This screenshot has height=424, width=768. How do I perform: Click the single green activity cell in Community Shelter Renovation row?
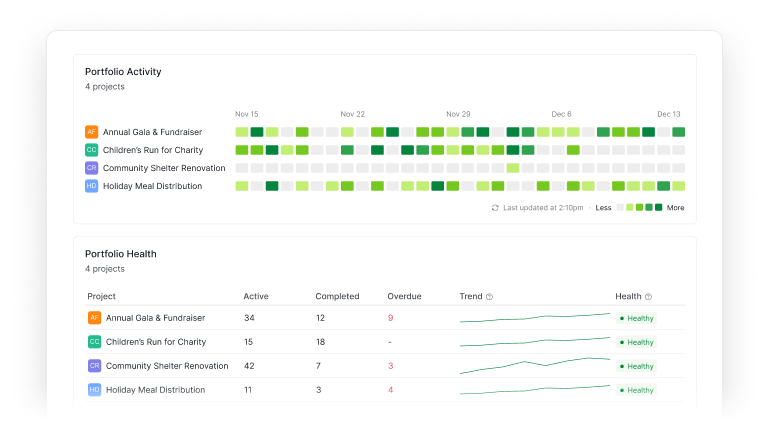click(x=513, y=168)
